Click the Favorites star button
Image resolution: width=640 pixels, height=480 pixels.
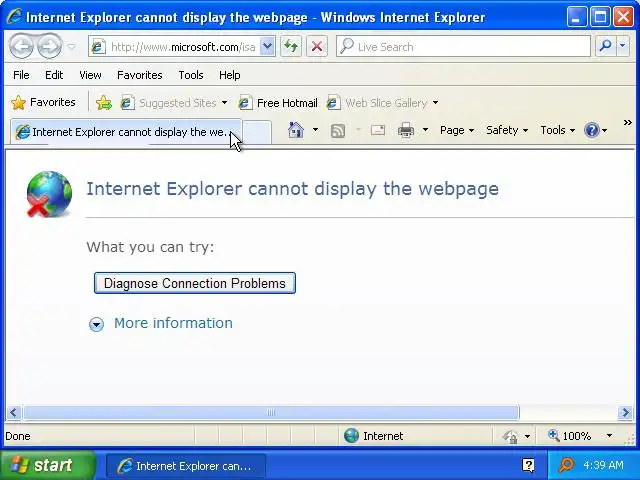(x=43, y=102)
